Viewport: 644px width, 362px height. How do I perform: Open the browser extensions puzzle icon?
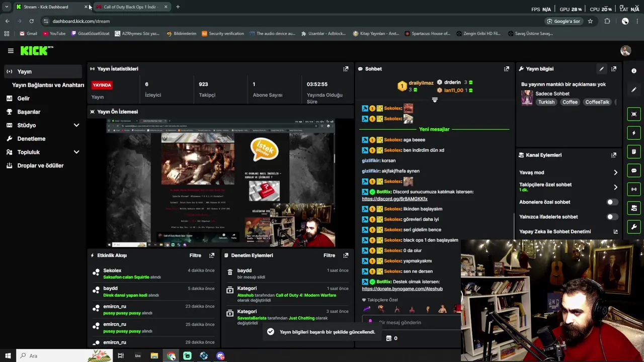coord(607,21)
